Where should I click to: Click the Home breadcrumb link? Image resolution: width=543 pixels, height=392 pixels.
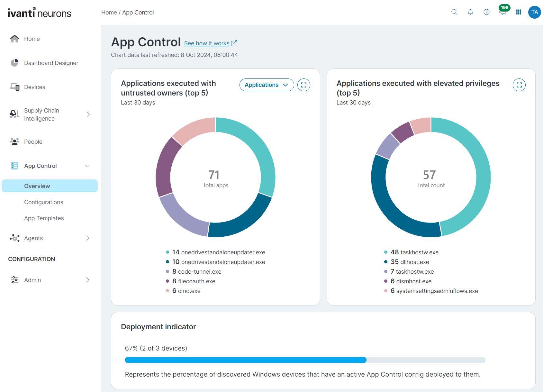(x=109, y=13)
